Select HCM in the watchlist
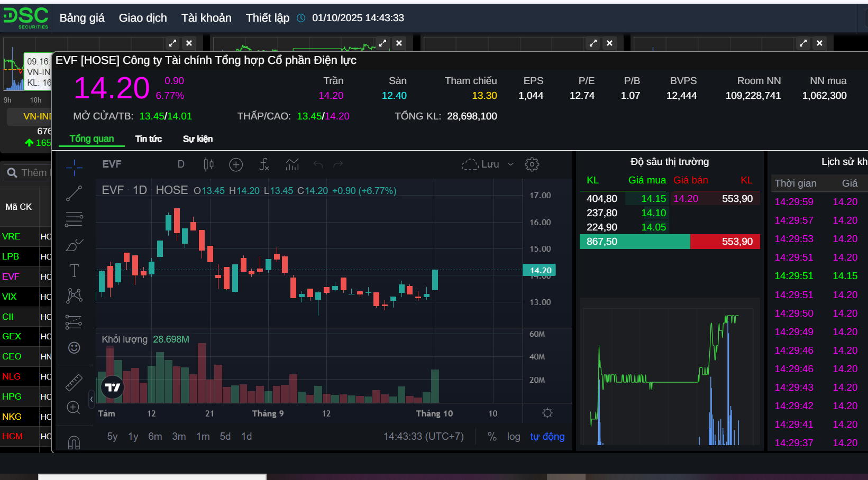The width and height of the screenshot is (868, 480). tap(12, 437)
